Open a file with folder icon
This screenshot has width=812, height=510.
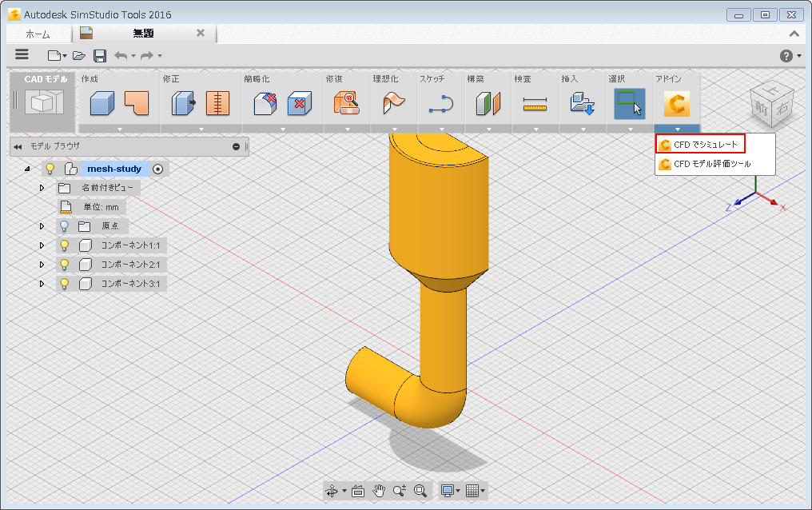coord(78,55)
